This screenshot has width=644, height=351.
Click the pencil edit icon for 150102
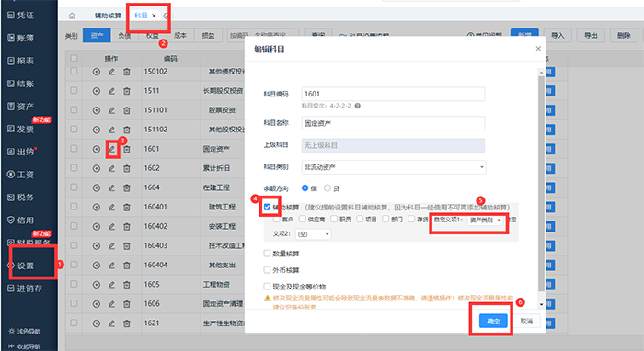(111, 72)
